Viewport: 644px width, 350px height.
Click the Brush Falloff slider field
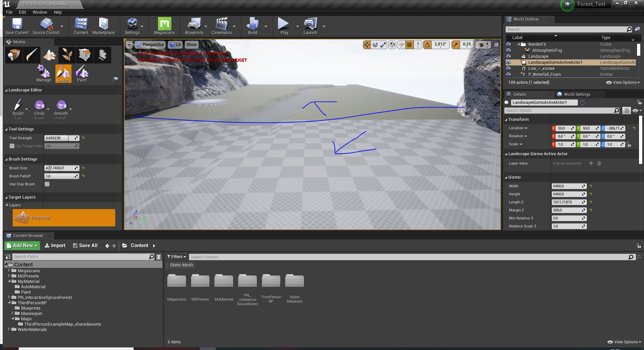61,176
